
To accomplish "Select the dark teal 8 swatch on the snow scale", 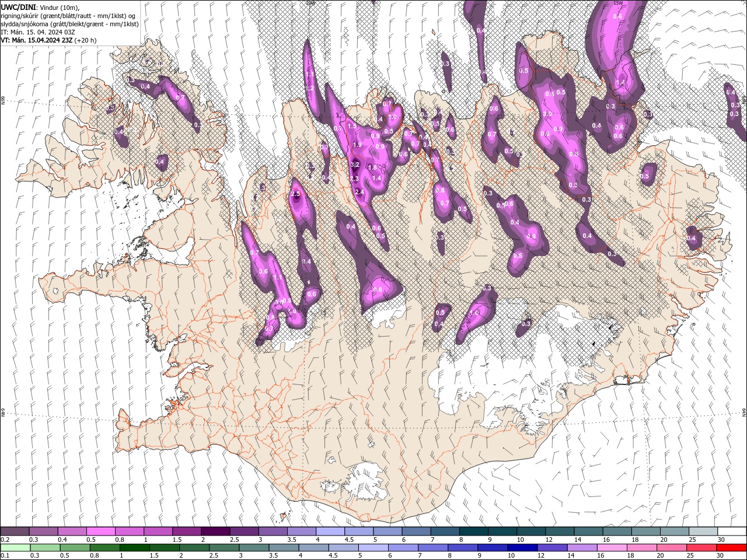I will pos(474,531).
